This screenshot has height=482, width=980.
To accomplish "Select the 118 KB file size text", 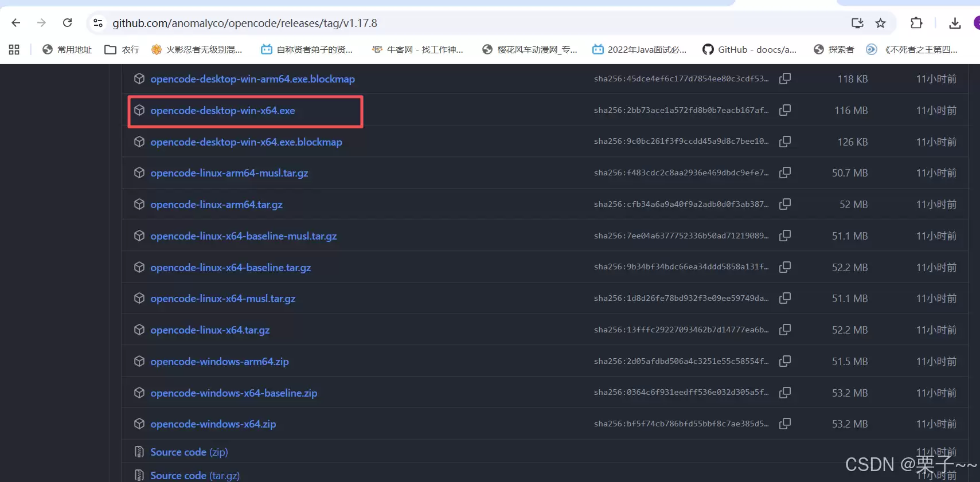I will pyautogui.click(x=853, y=79).
